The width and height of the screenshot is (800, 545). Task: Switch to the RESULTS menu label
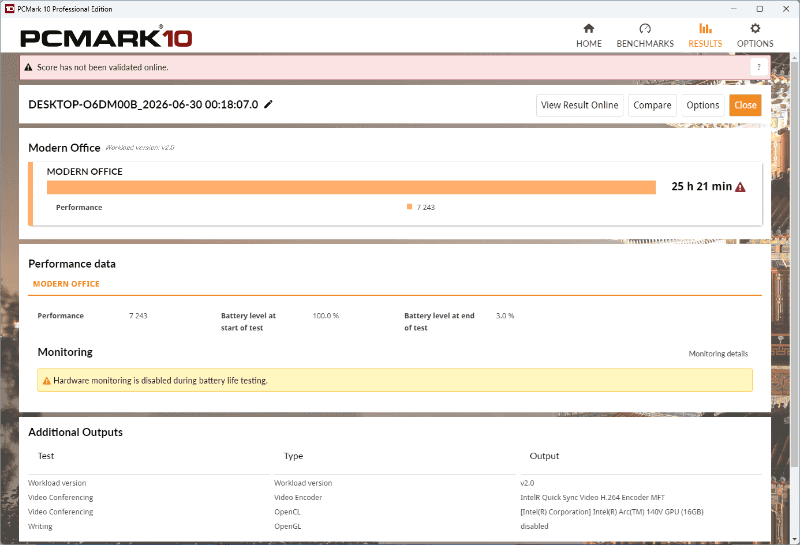click(x=705, y=44)
